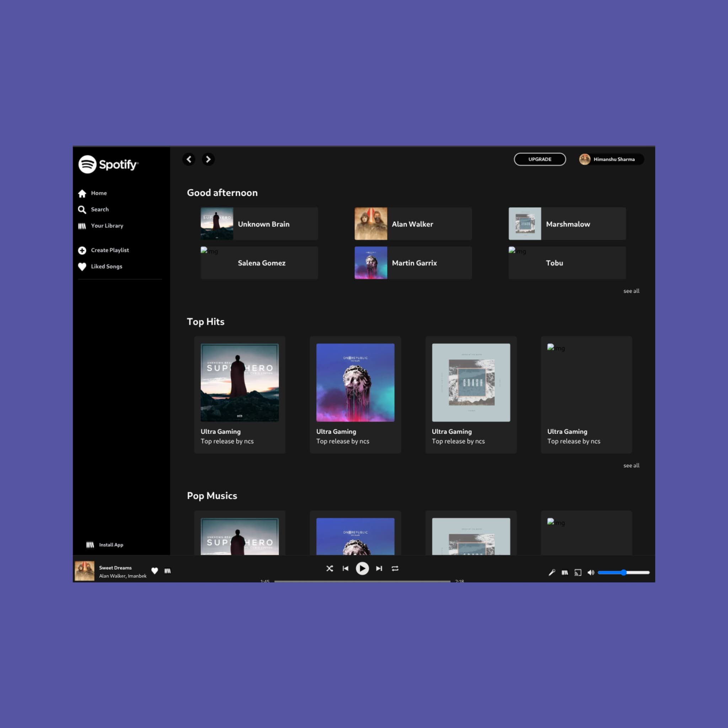Click see all under Top Hits cards

[x=631, y=465]
